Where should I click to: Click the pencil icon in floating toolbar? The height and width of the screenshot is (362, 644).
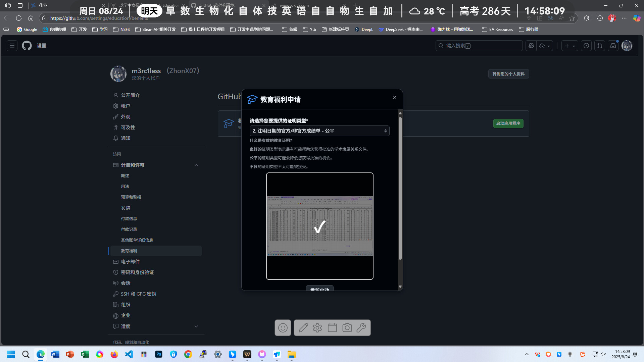coord(303,328)
